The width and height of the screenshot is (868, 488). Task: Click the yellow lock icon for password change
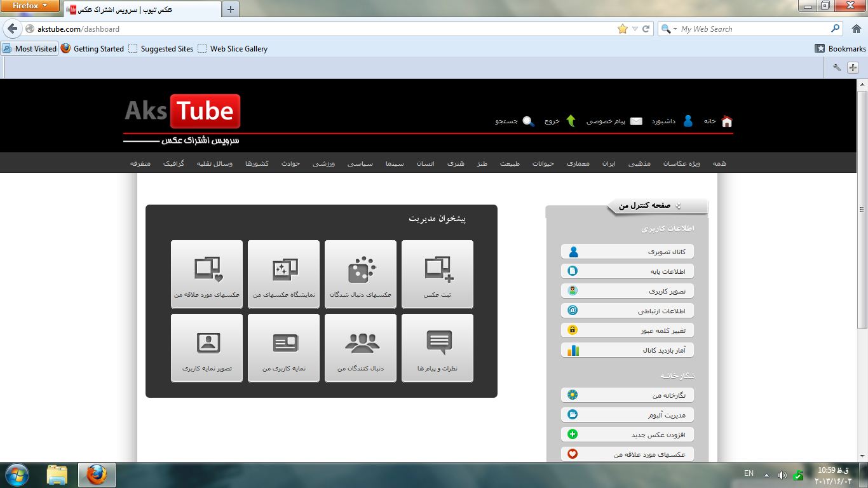click(x=573, y=330)
